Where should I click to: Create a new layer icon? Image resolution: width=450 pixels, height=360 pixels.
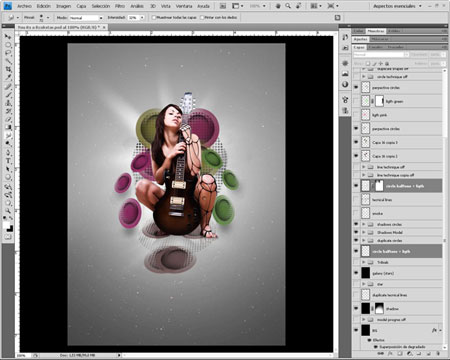(429, 354)
